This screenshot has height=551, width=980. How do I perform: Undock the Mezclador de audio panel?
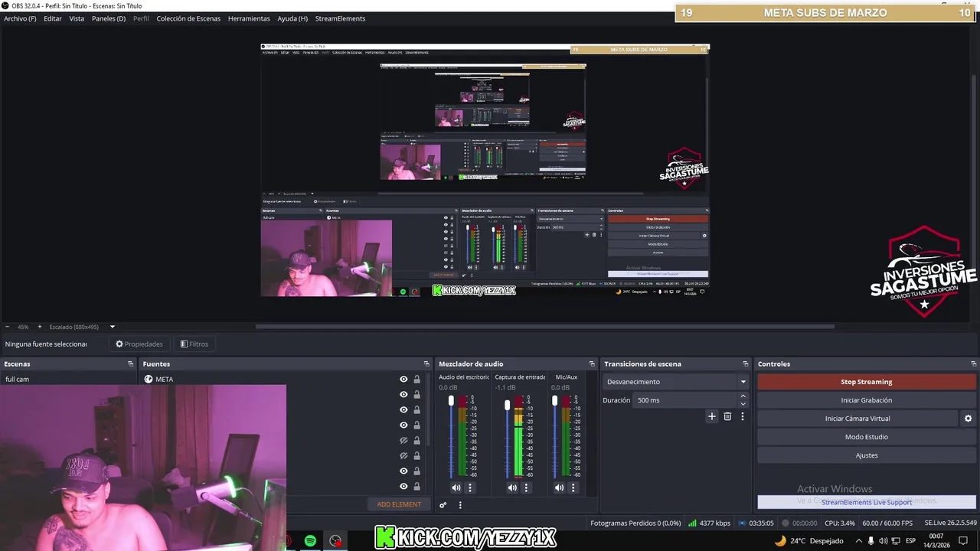[x=592, y=364]
